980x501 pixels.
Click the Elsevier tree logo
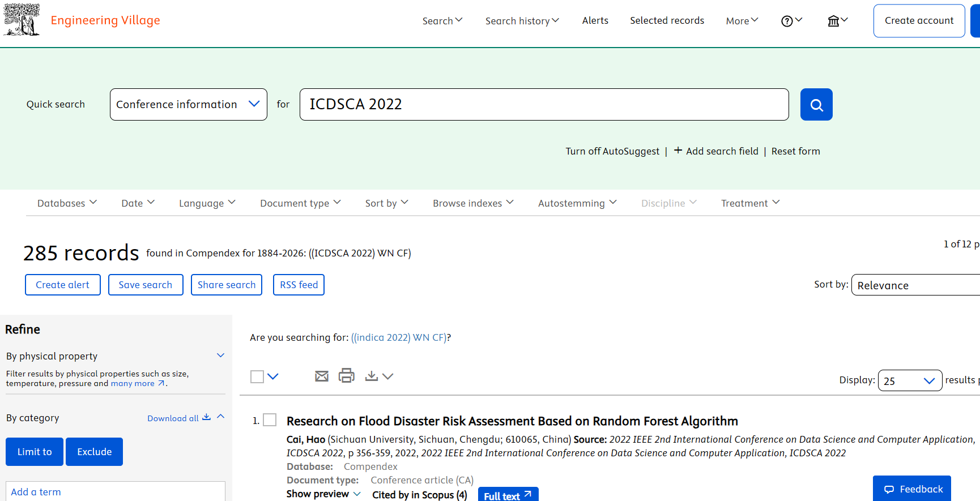click(22, 20)
